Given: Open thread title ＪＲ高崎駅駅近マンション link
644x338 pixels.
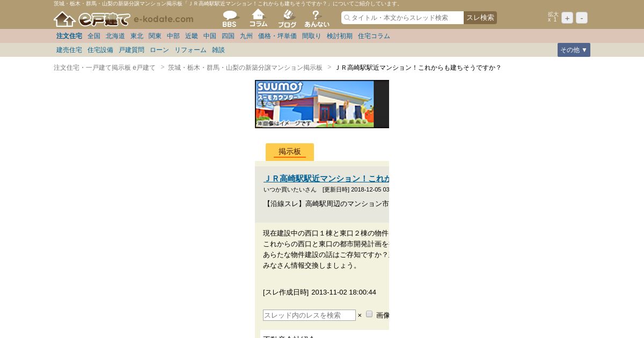Looking at the screenshot, I should [x=326, y=178].
